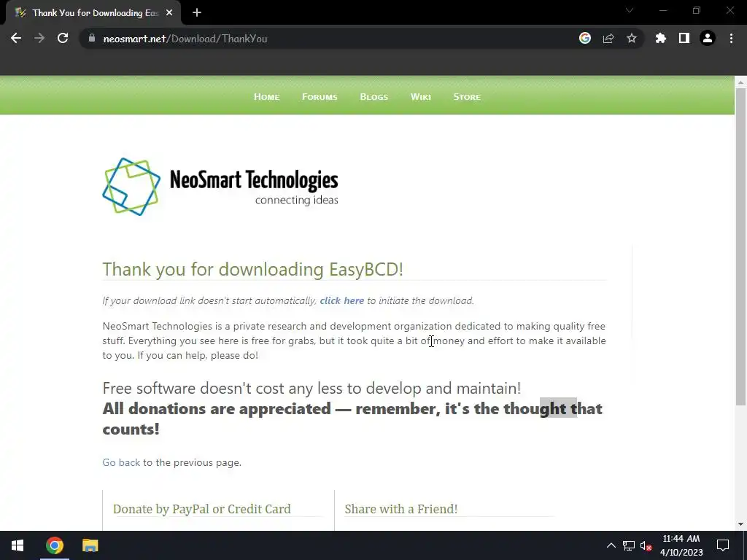Click the page vertical scrollbar thumb

[x=741, y=246]
